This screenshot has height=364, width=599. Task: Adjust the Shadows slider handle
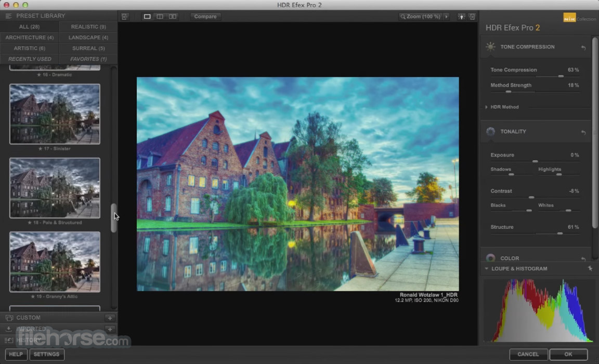coord(511,175)
